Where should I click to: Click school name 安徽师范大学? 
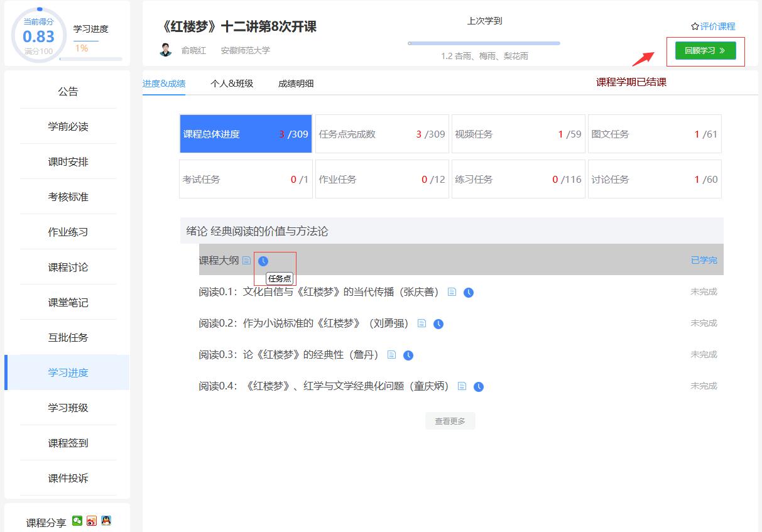coord(245,50)
